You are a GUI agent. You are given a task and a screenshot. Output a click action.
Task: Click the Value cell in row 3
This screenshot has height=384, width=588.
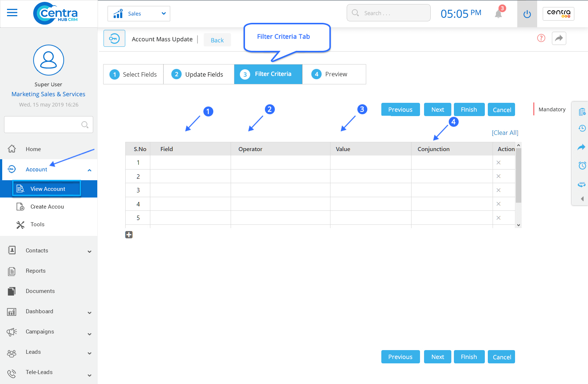pyautogui.click(x=371, y=190)
